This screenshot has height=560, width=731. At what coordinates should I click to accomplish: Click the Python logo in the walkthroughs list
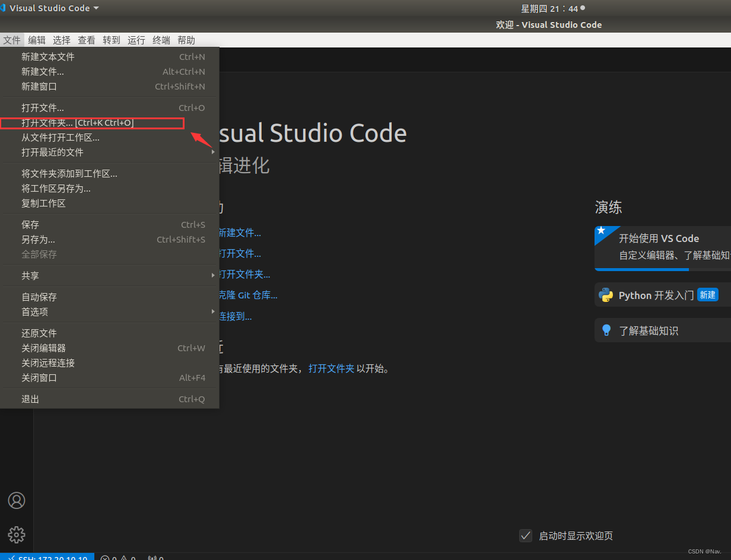tap(606, 295)
